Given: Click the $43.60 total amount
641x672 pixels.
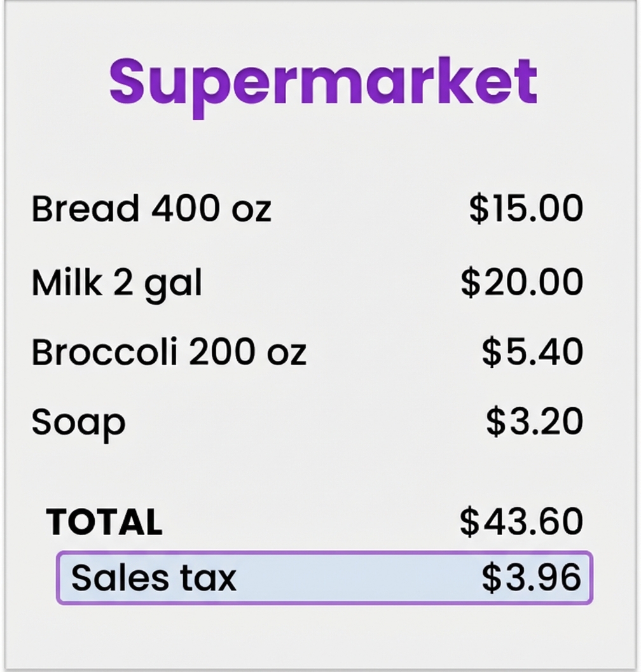Looking at the screenshot, I should [521, 521].
